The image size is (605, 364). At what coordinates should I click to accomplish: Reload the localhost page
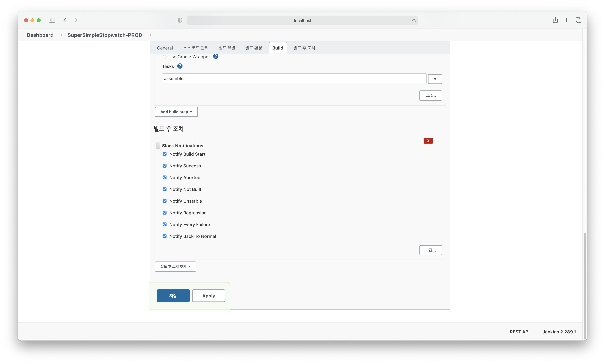click(x=414, y=21)
